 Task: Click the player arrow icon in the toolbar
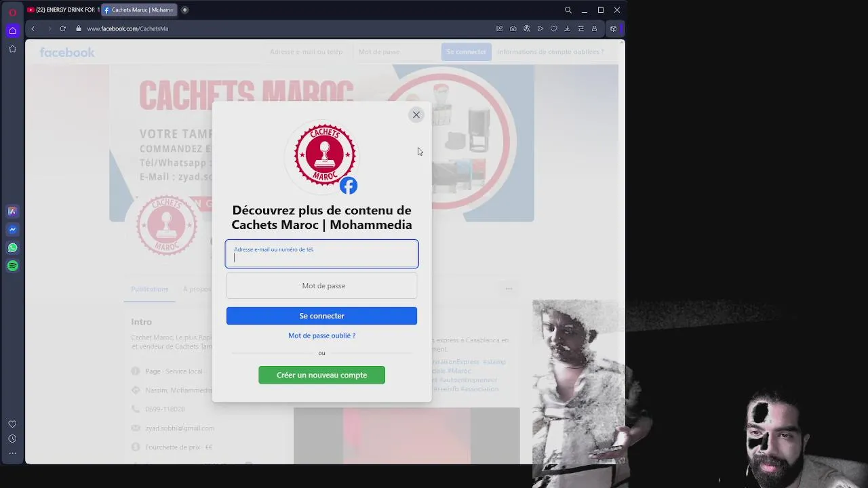[540, 28]
